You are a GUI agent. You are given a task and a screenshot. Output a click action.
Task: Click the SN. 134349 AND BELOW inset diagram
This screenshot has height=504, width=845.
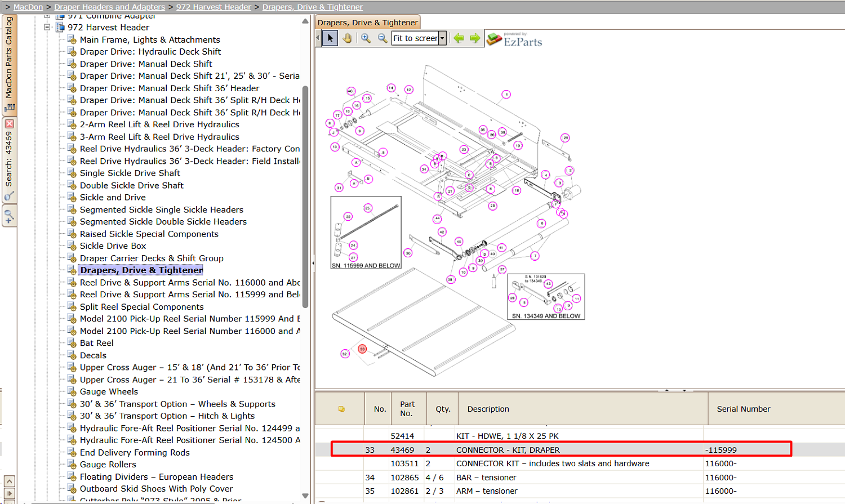pos(546,297)
